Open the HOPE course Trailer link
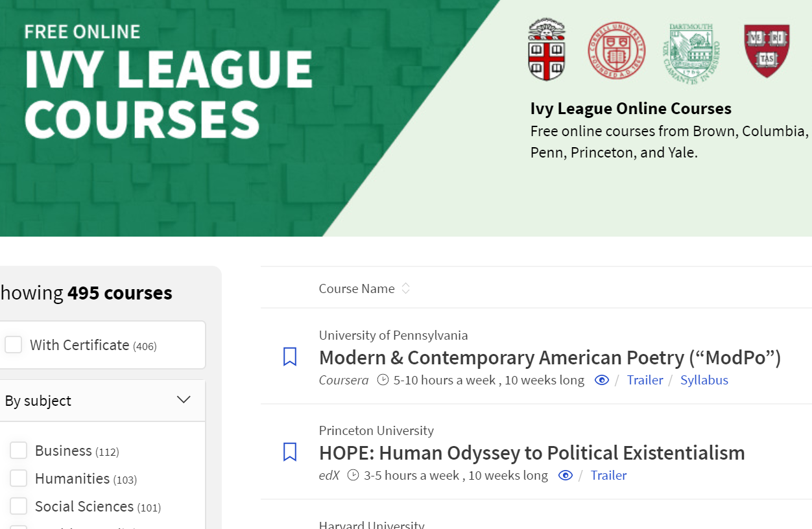The image size is (812, 529). (608, 475)
